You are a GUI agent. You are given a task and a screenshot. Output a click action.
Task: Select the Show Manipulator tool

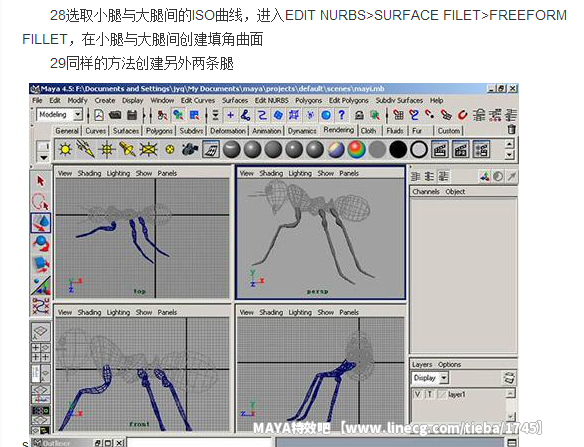40,285
